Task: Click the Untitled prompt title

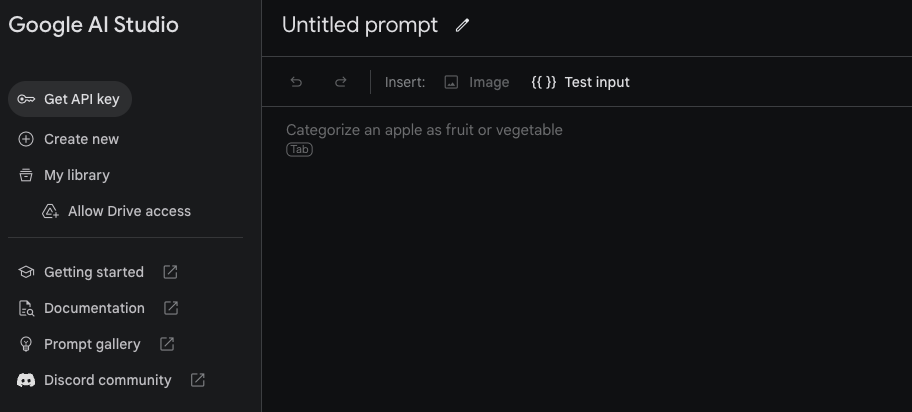Action: coord(360,26)
